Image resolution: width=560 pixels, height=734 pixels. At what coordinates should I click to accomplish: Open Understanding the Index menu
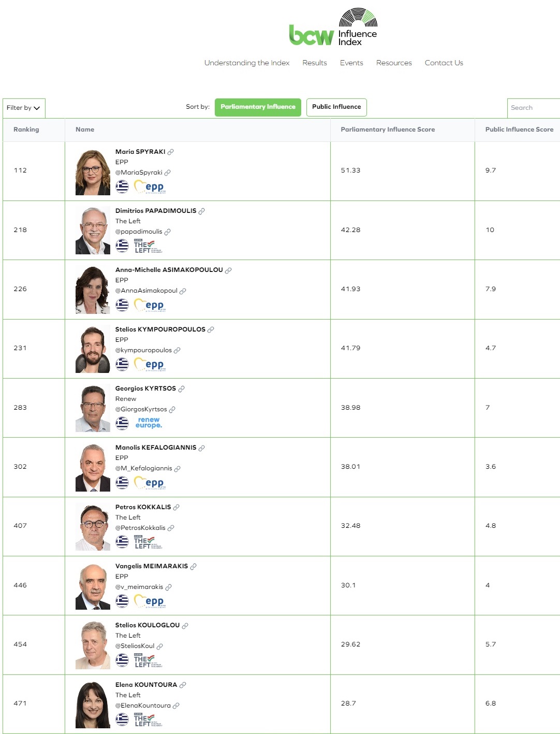[x=247, y=63]
